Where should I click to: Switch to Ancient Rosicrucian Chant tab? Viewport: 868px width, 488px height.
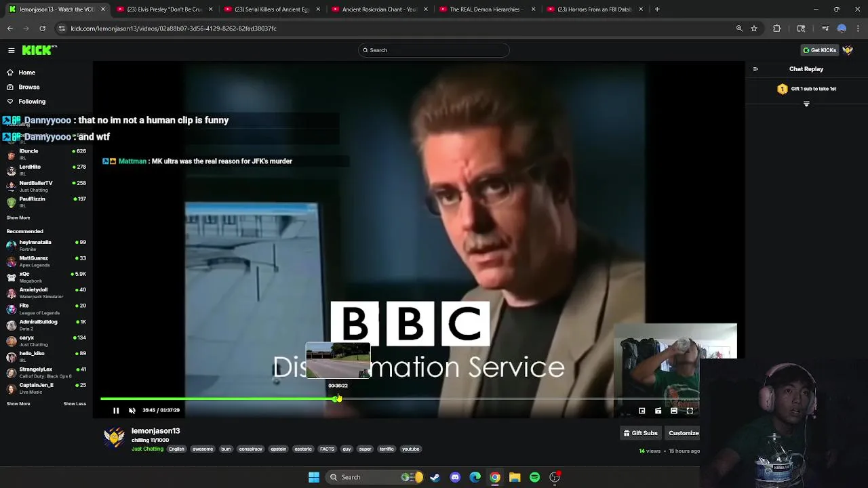pyautogui.click(x=378, y=9)
